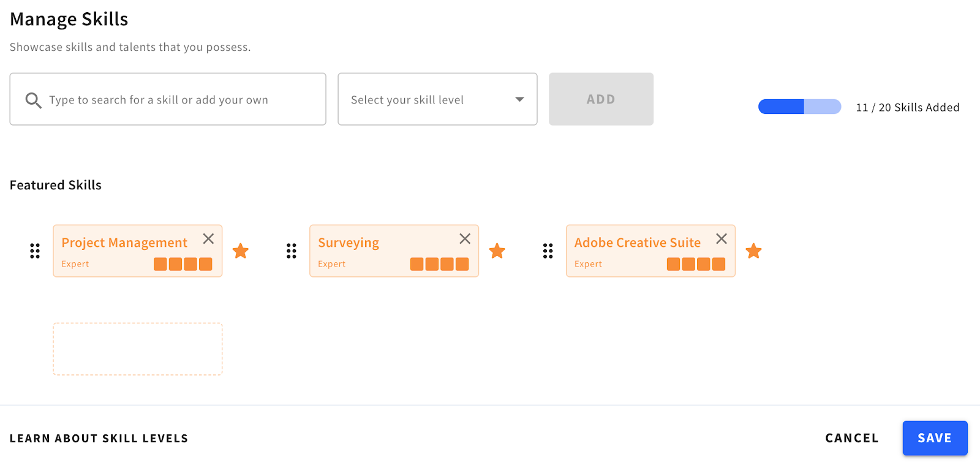This screenshot has width=980, height=465.
Task: Open the Learn About Skill Levels link
Action: pos(99,439)
